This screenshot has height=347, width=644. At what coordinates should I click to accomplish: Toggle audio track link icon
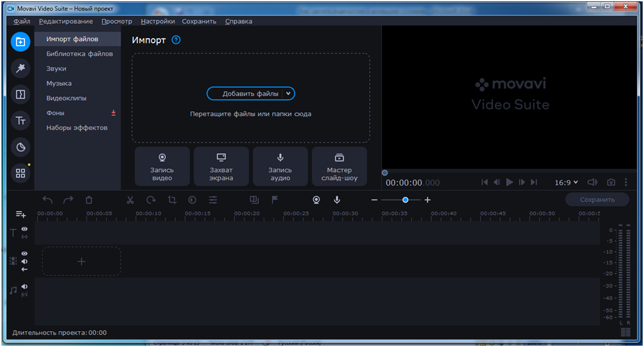(x=24, y=294)
